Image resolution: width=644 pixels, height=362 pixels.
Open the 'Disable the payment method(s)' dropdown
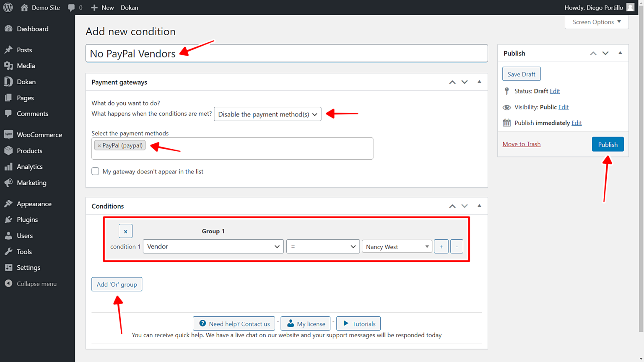click(267, 114)
